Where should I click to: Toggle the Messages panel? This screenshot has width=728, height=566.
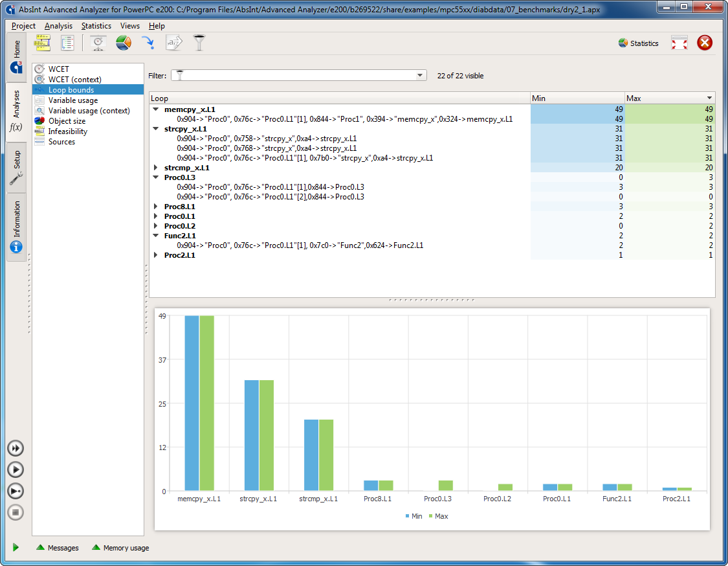click(58, 548)
